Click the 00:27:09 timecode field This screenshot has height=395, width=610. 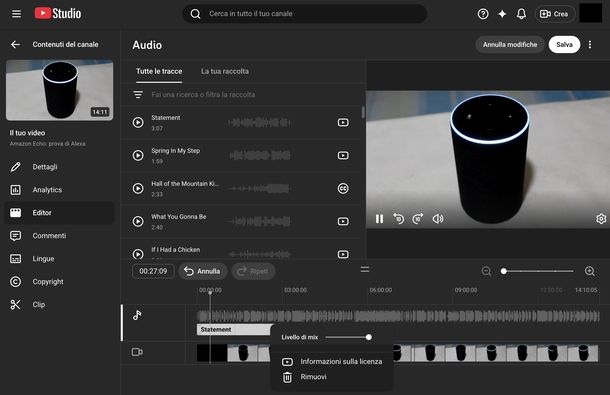pyautogui.click(x=153, y=271)
